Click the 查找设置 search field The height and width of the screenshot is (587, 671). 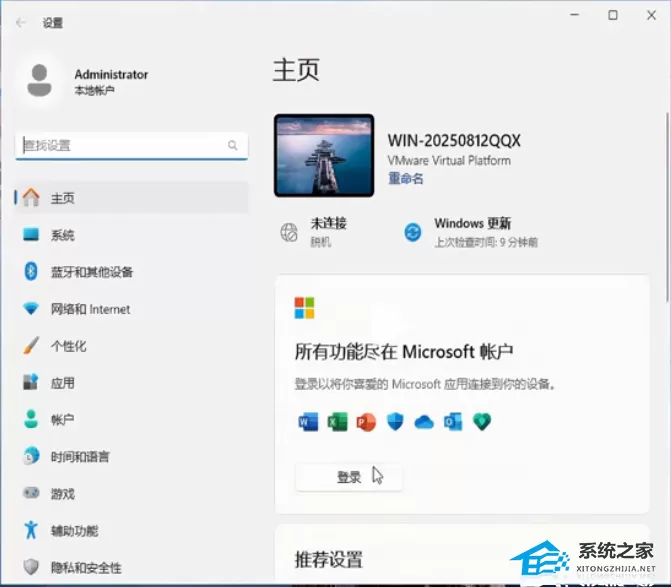(x=131, y=146)
